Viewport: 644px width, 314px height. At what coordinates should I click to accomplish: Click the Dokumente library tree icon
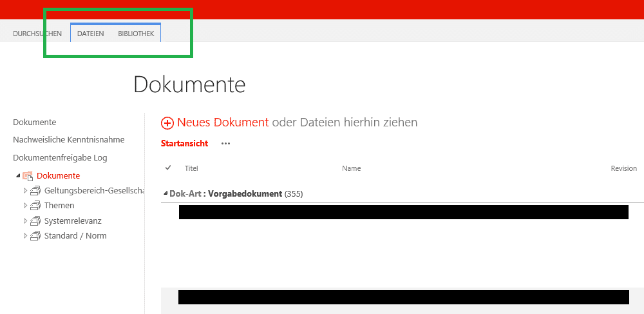pyautogui.click(x=28, y=176)
